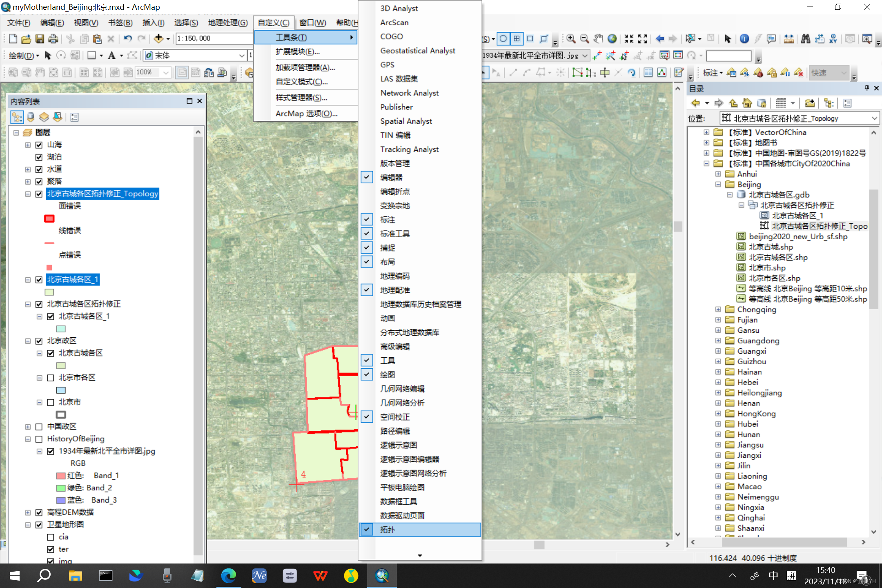
Task: Click the Full Extent globe icon
Action: point(612,38)
